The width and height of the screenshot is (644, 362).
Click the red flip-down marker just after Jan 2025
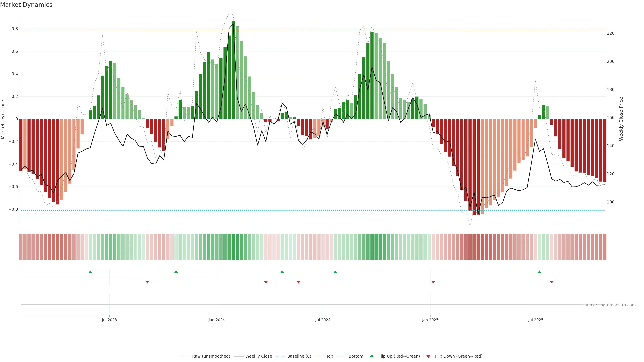click(x=433, y=282)
